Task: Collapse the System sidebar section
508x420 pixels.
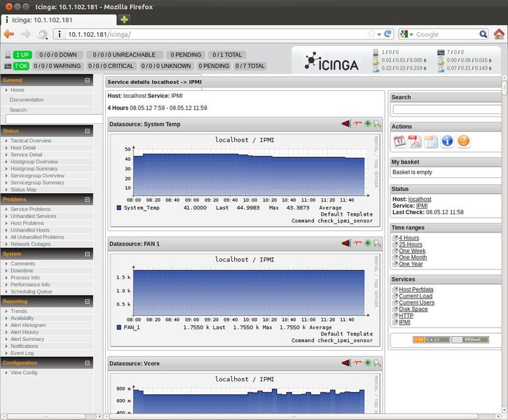Action: point(87,254)
